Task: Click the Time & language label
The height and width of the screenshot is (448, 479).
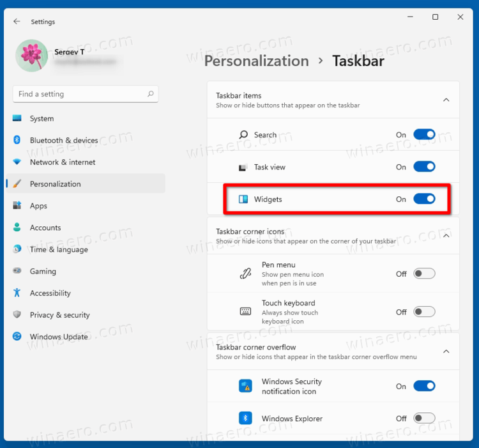Action: (59, 250)
